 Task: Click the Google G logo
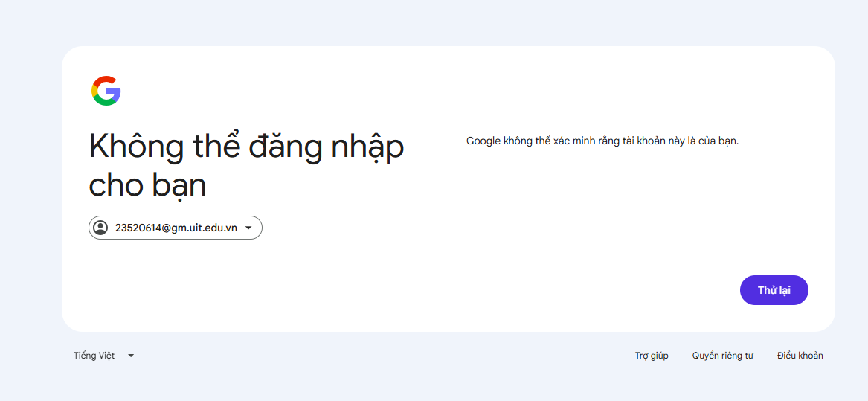106,91
